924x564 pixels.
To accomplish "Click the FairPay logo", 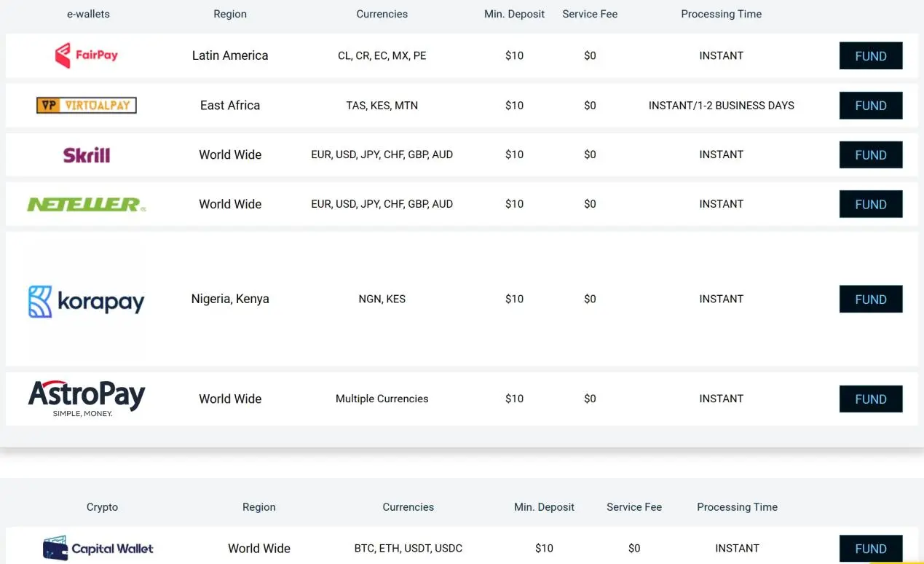I will pyautogui.click(x=87, y=55).
